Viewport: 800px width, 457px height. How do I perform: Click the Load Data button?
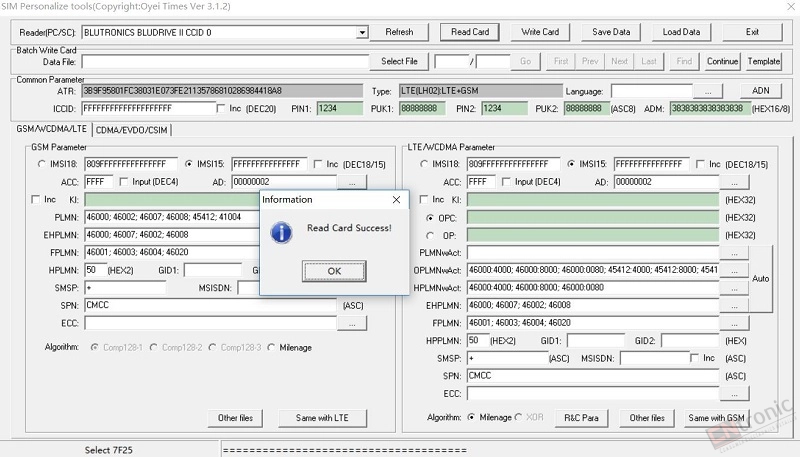(x=681, y=32)
